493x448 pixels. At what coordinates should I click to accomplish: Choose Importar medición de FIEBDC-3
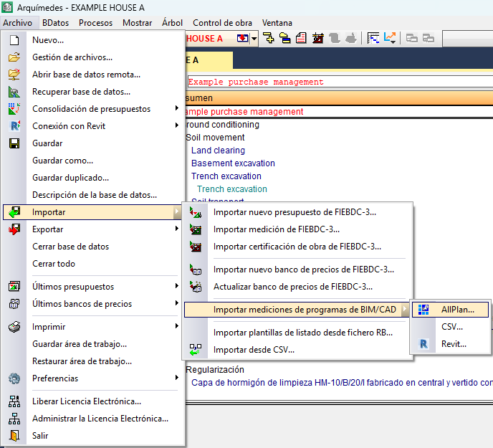click(x=277, y=229)
